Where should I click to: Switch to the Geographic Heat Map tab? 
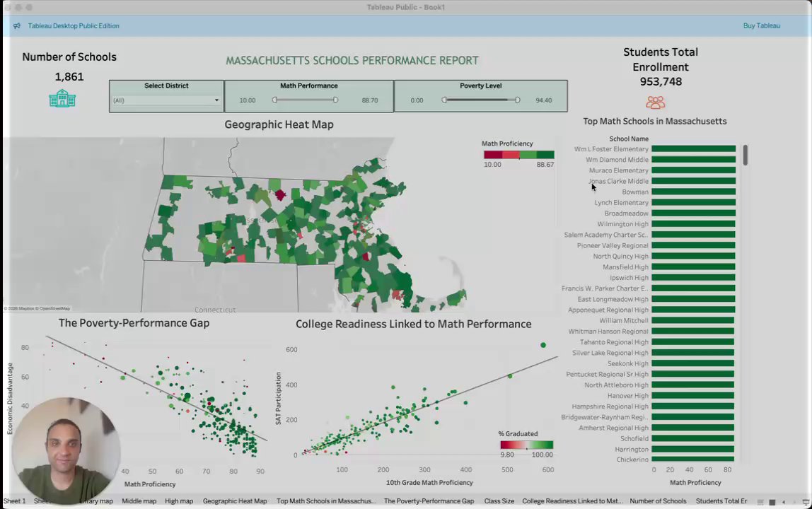click(235, 501)
